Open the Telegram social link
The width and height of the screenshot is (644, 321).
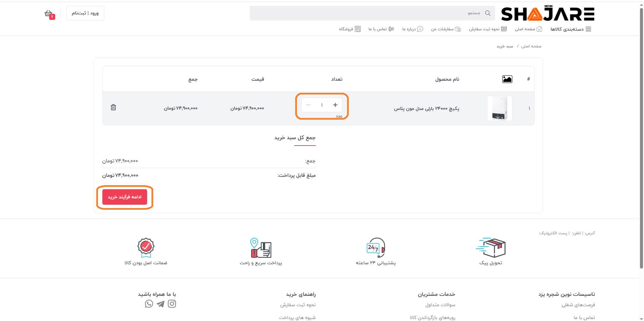pos(161,304)
